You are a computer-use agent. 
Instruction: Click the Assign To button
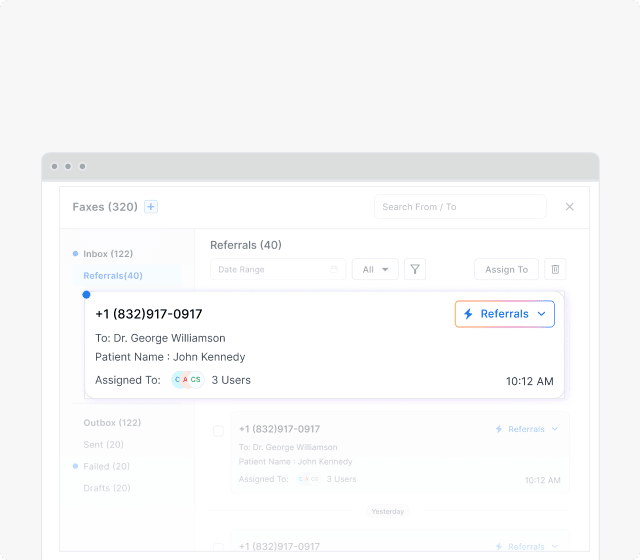coord(506,269)
